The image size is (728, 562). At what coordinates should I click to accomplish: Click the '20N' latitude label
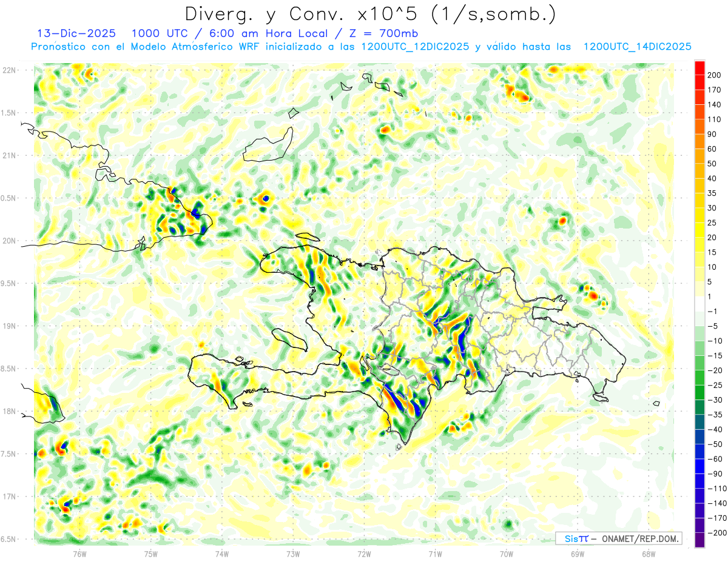(x=9, y=241)
